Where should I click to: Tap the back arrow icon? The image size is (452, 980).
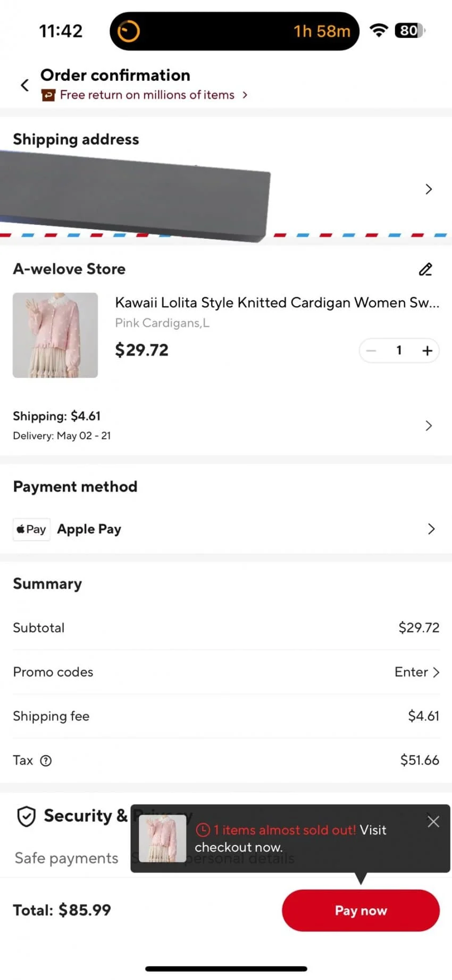[x=24, y=85]
